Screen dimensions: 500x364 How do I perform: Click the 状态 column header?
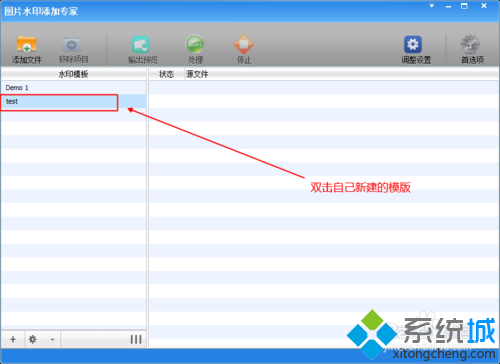166,74
